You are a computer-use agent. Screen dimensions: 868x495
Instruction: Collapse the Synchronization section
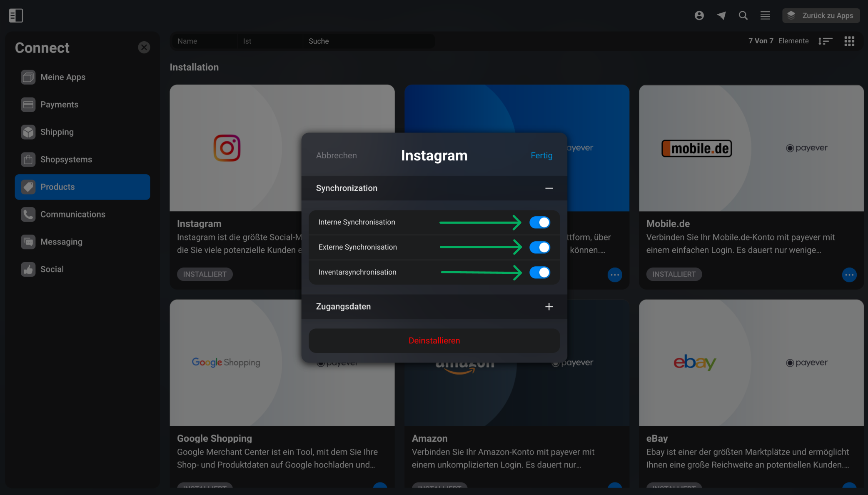click(549, 188)
